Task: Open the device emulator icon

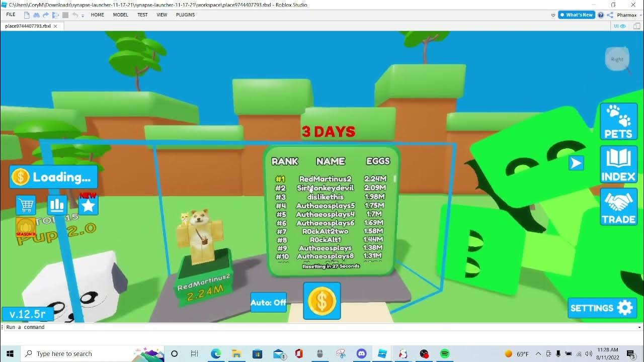Action: 636,26
